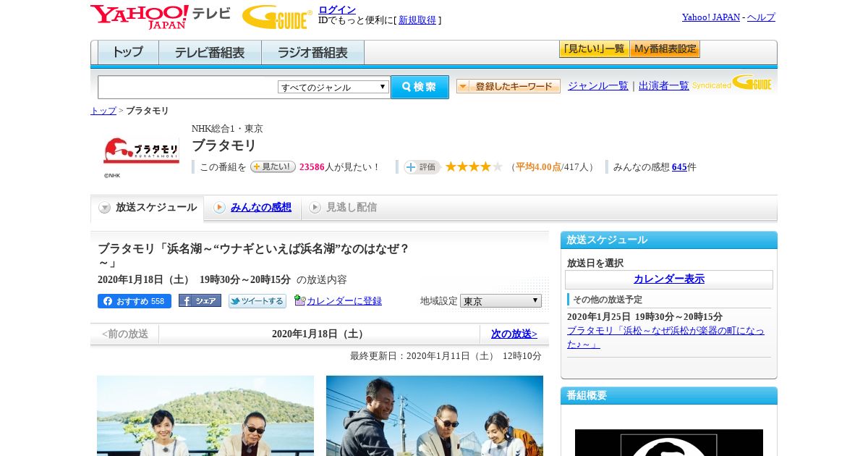This screenshot has height=456, width=868.
Task: Expand the すべてのジャンル genre dropdown
Action: [x=333, y=87]
